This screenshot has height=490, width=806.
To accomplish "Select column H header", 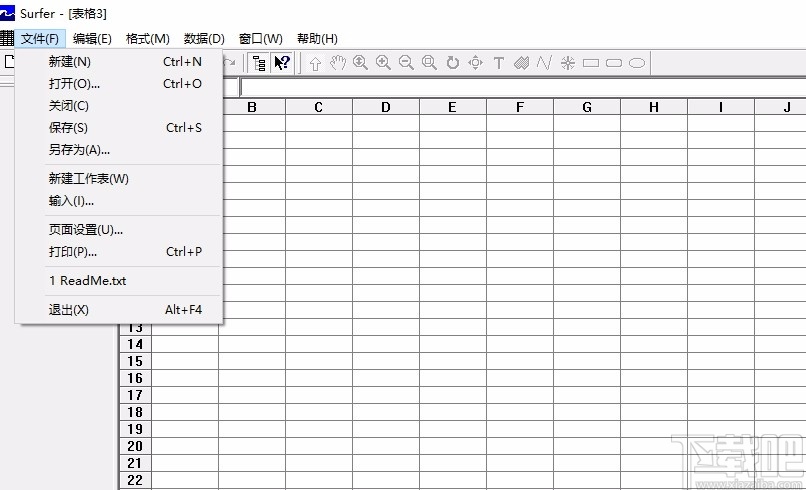I will coord(654,107).
